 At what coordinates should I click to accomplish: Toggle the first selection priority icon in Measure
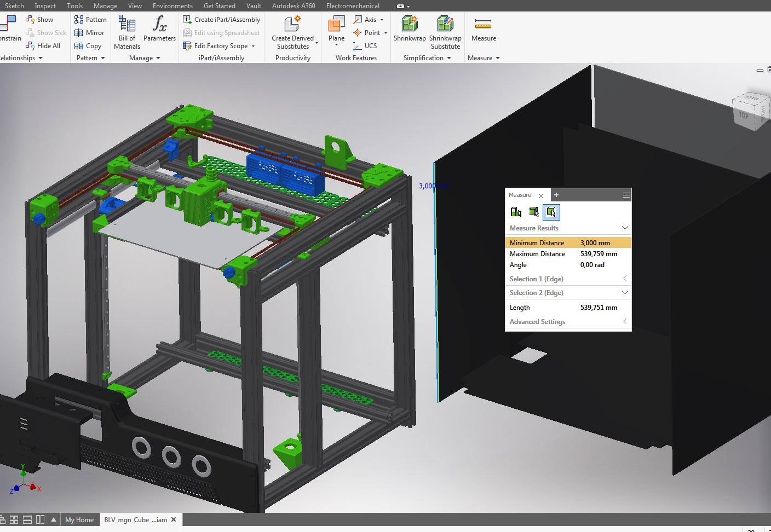[516, 212]
